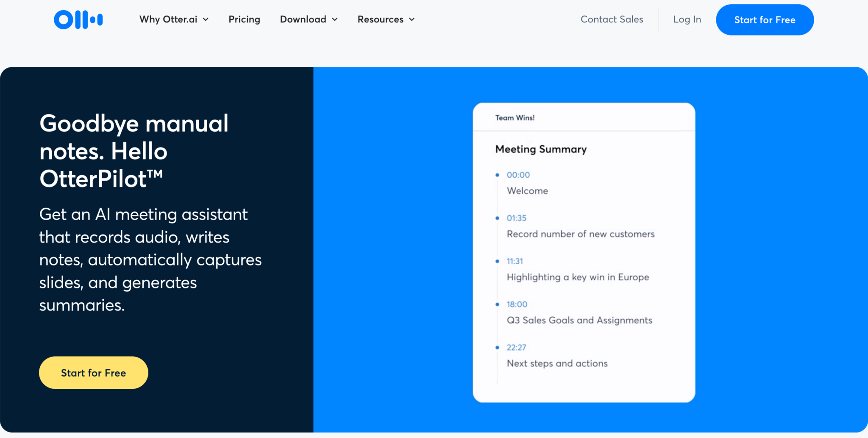Click the 01:35 timestamp link

517,218
